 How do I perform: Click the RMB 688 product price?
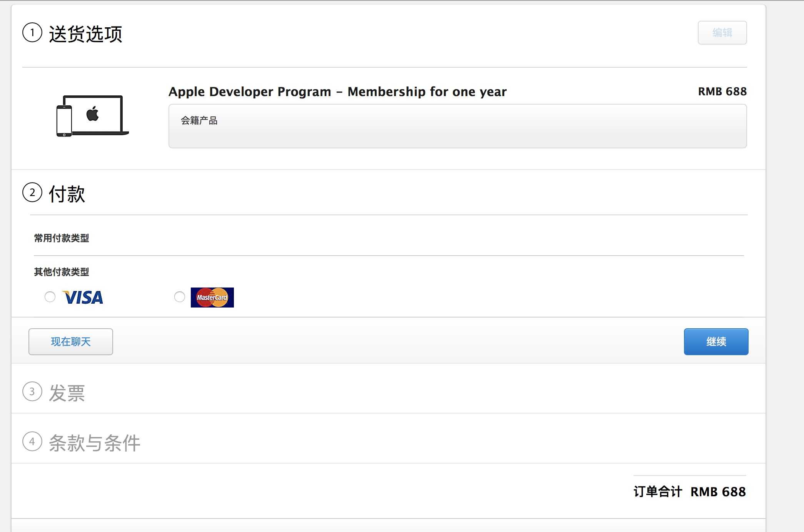[722, 91]
